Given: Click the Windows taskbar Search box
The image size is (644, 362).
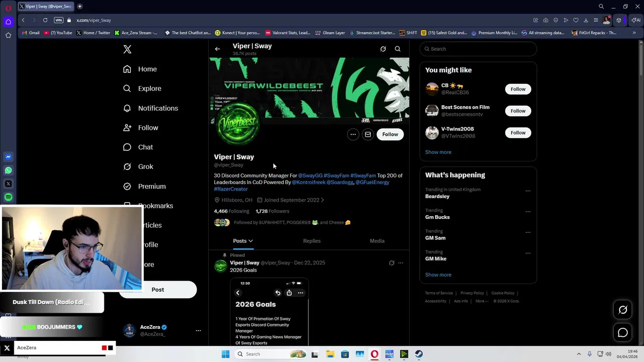Looking at the screenshot, I should (x=271, y=354).
